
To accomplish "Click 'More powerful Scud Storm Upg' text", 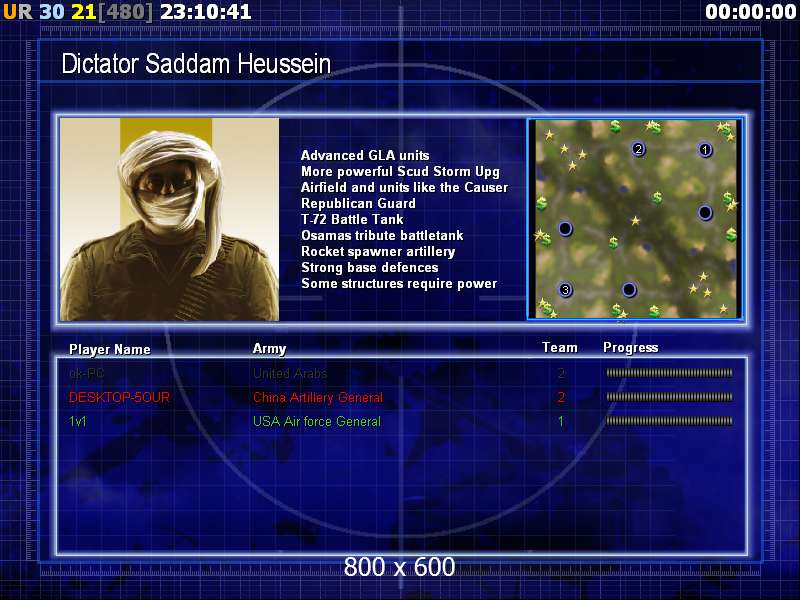I will click(401, 171).
